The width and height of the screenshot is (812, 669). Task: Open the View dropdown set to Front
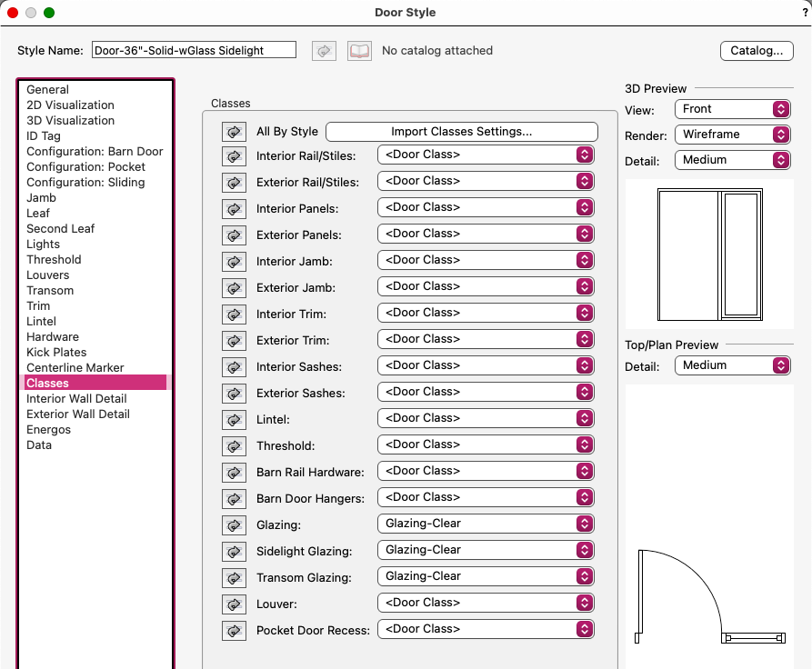tap(732, 108)
